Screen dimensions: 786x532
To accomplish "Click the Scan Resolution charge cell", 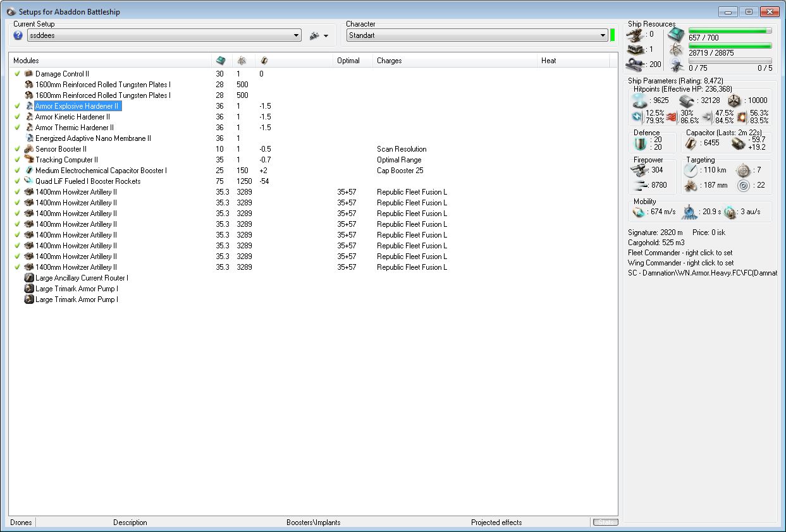I will coord(402,149).
